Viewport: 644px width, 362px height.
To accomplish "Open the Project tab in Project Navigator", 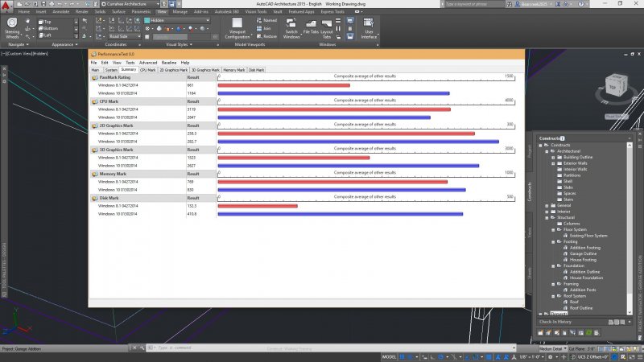I will click(x=530, y=151).
